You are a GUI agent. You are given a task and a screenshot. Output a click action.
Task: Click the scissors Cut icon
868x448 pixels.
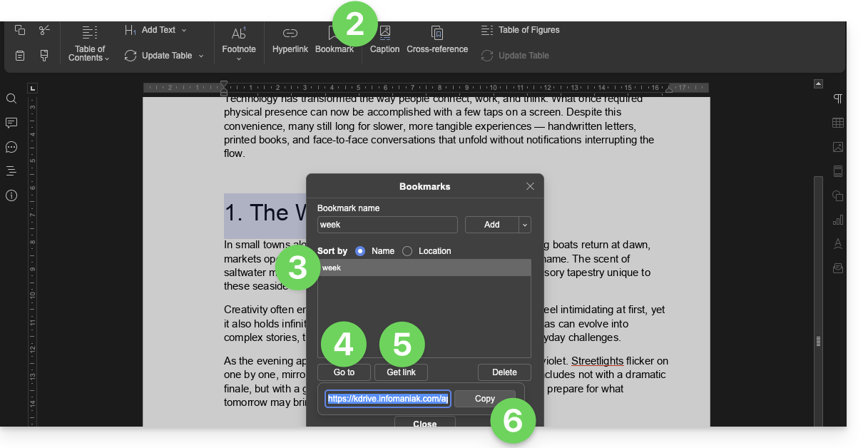coord(44,30)
